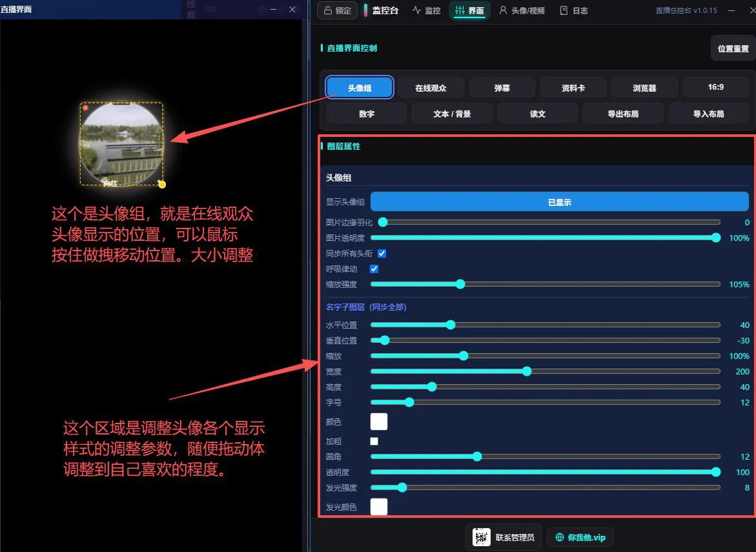
Task: Open the name text 颜色 swatch
Action: click(379, 422)
